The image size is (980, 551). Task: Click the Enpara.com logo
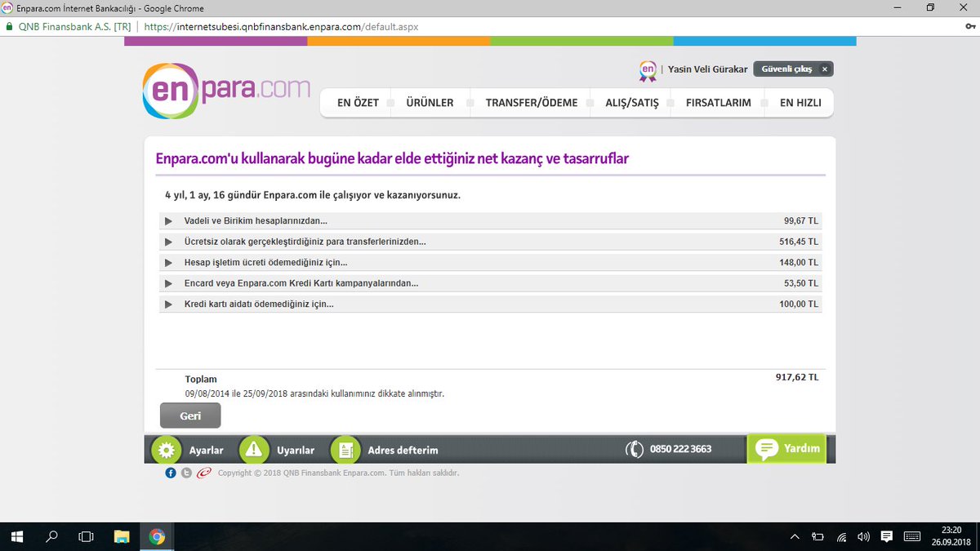point(226,90)
